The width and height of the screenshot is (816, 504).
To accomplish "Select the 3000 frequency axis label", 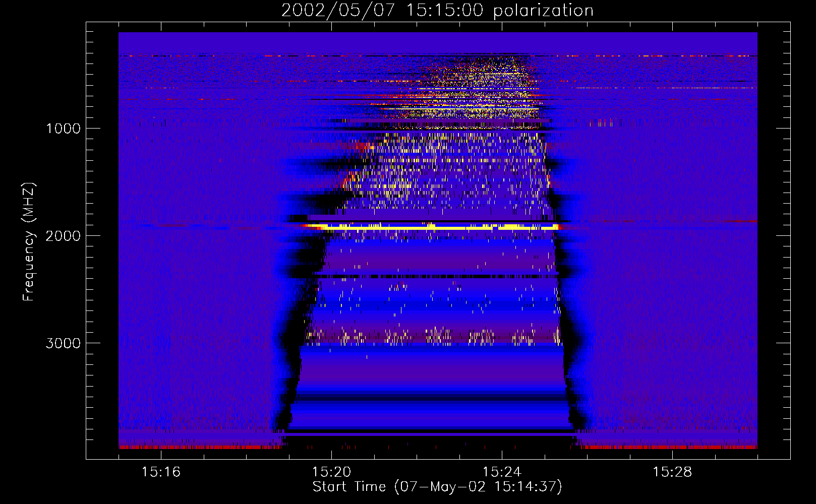I will (63, 343).
